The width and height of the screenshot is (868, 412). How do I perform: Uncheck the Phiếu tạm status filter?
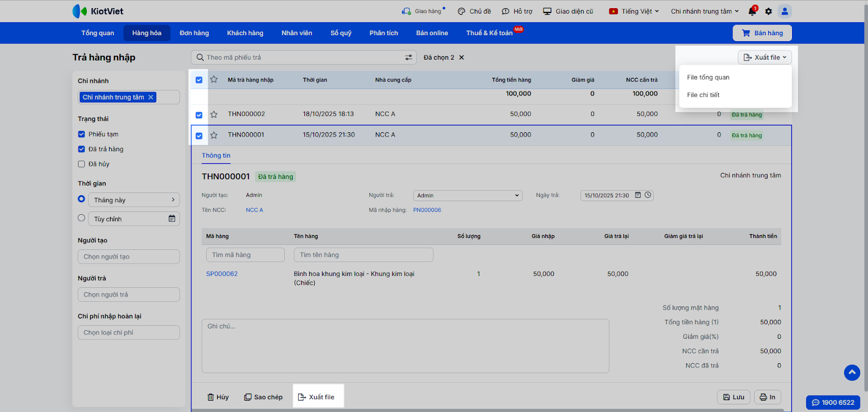(x=81, y=134)
